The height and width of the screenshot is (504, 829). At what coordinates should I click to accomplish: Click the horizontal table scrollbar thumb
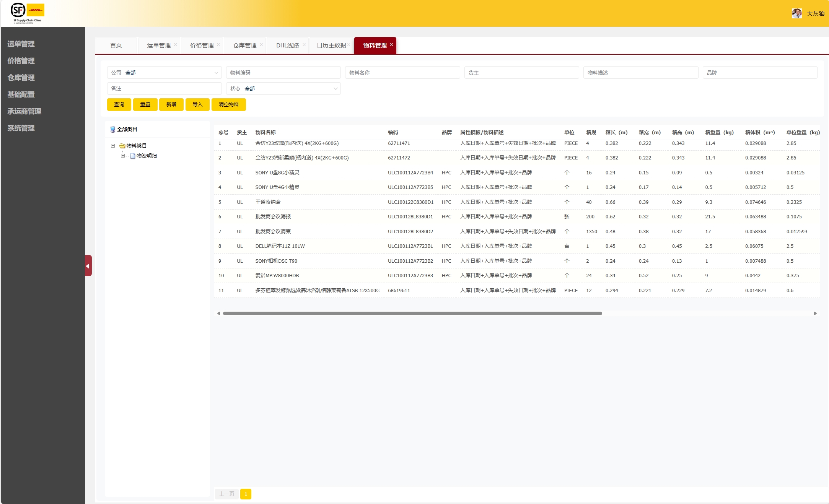(412, 313)
